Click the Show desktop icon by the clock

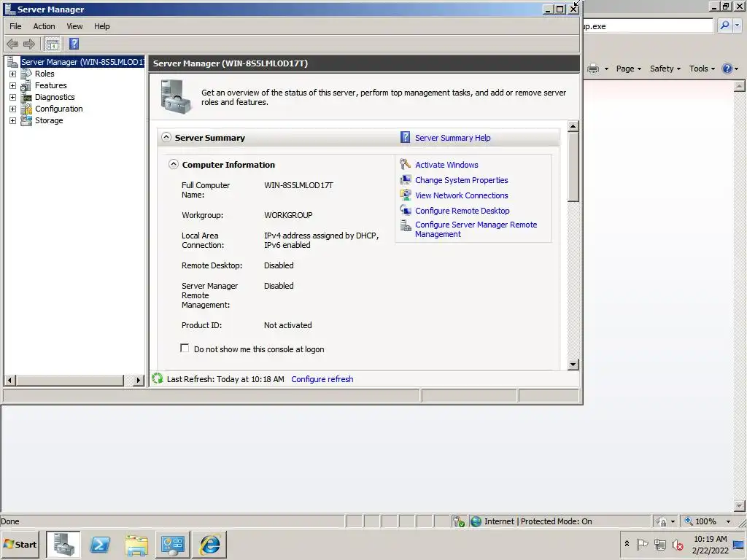(x=739, y=544)
